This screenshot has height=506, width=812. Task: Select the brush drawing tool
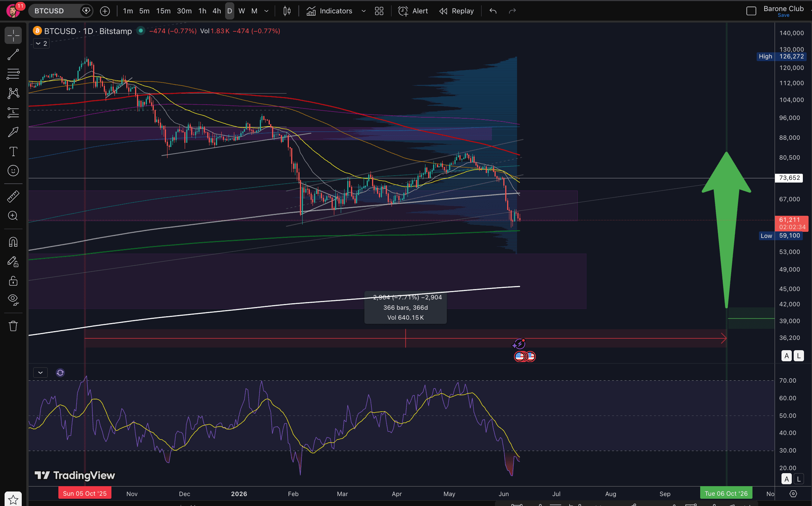pyautogui.click(x=13, y=132)
